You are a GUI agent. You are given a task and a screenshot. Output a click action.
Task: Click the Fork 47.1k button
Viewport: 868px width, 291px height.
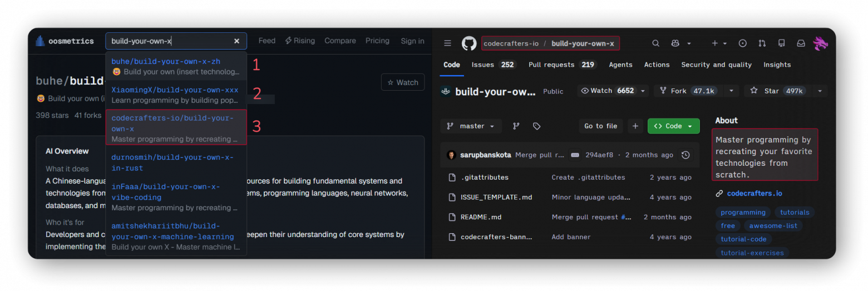688,91
